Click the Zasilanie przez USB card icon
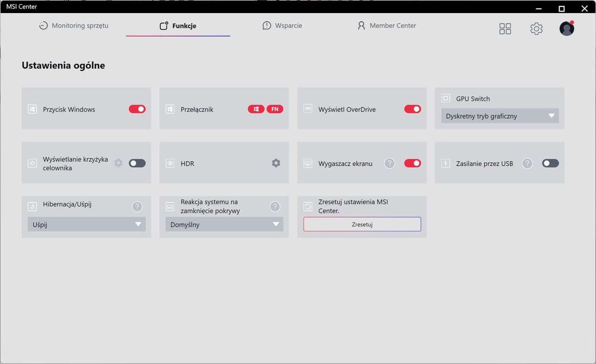 446,163
